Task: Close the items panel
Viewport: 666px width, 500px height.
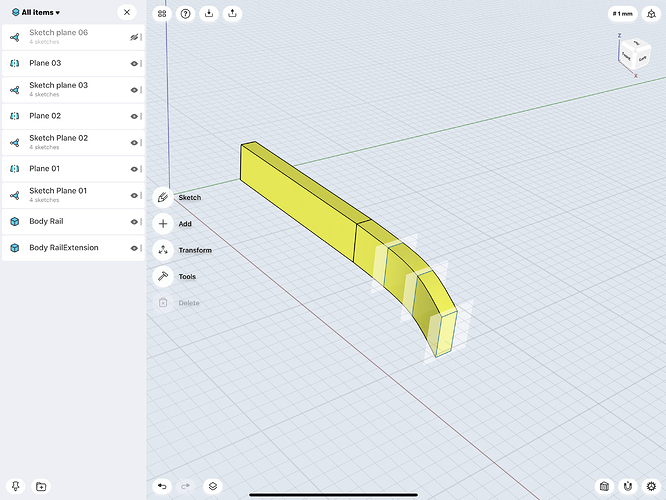Action: coord(127,12)
